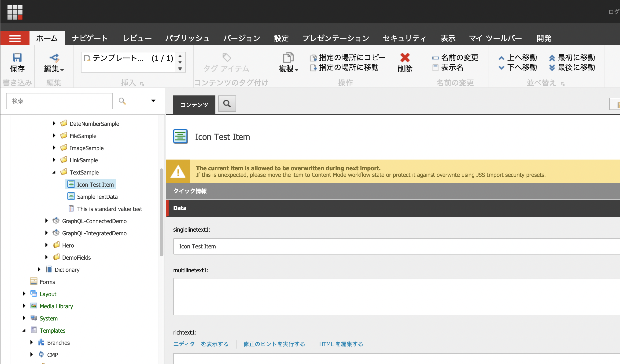This screenshot has width=620, height=364.
Task: Click the multilinetext1 text area
Action: (396, 296)
